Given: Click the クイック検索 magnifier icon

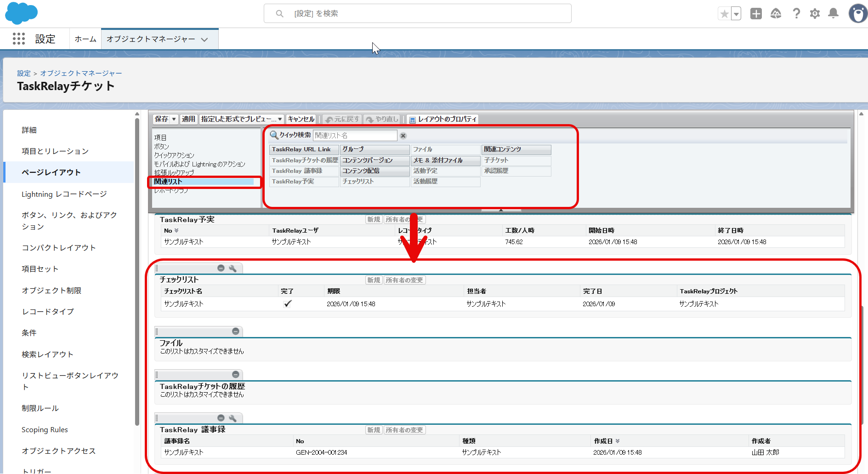Looking at the screenshot, I should pyautogui.click(x=274, y=135).
